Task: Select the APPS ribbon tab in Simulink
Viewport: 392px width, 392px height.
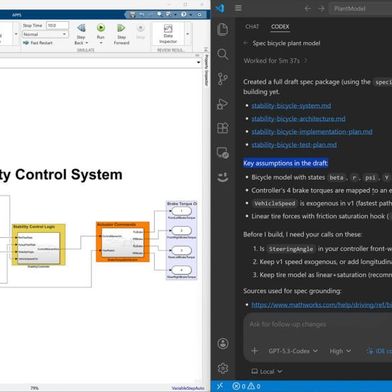Action: point(17,15)
